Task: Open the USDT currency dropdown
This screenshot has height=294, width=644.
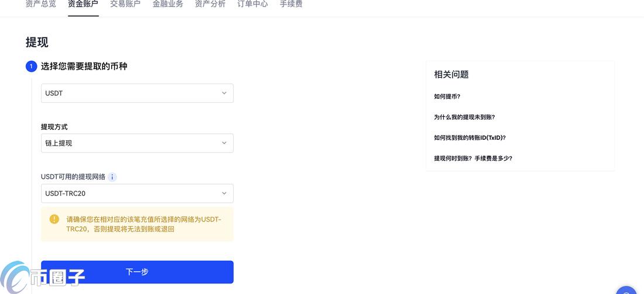Action: coord(137,93)
